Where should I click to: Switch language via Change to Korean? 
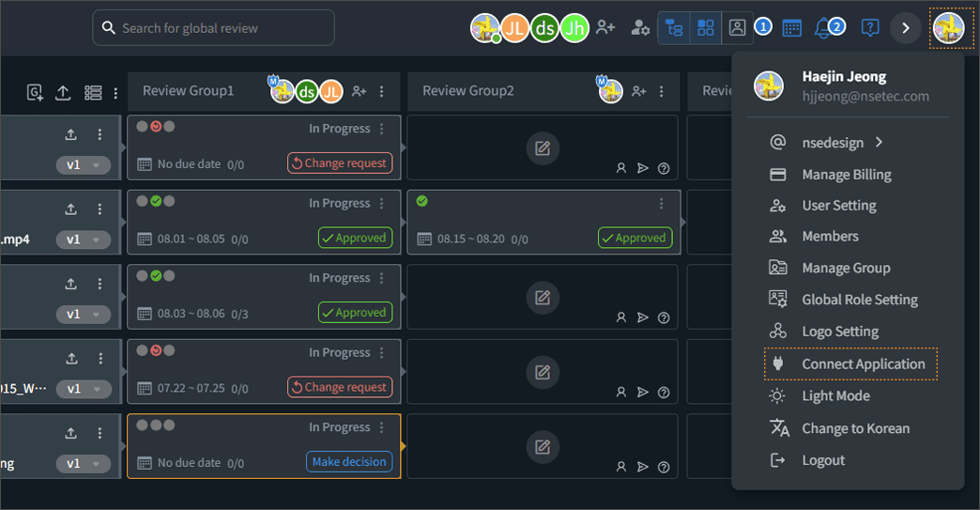click(x=855, y=428)
